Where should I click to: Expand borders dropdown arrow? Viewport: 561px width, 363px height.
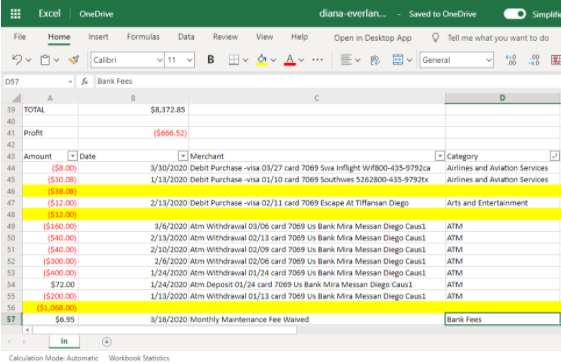(245, 60)
